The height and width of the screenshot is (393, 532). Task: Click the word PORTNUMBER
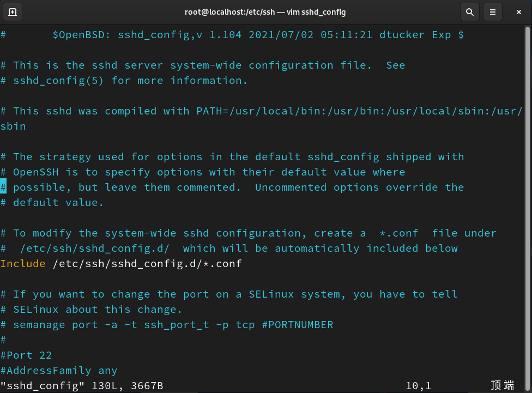(302, 324)
